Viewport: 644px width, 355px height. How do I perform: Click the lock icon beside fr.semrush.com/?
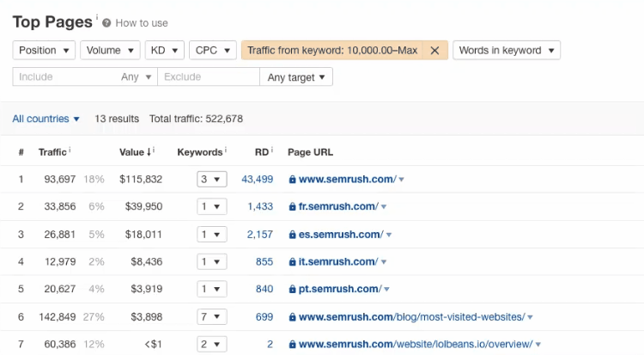click(x=293, y=206)
